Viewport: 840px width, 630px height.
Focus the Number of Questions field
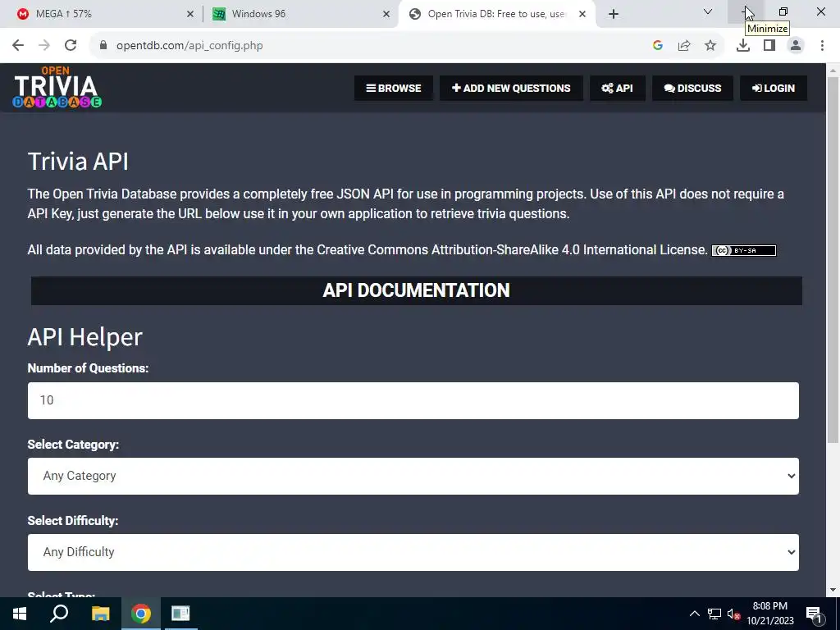tap(413, 400)
